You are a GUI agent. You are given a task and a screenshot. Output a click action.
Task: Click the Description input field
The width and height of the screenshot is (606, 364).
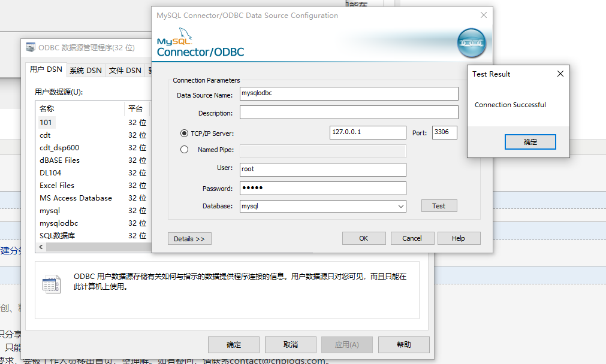pyautogui.click(x=349, y=113)
